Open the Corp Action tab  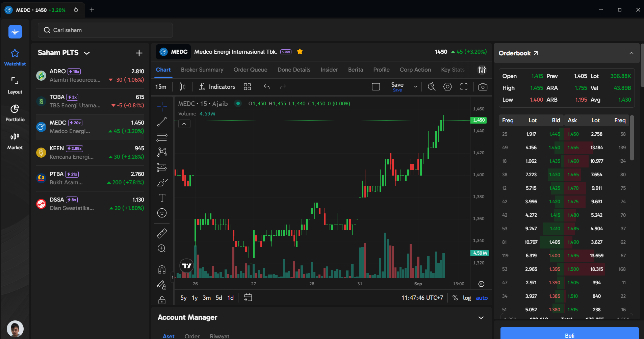click(415, 70)
